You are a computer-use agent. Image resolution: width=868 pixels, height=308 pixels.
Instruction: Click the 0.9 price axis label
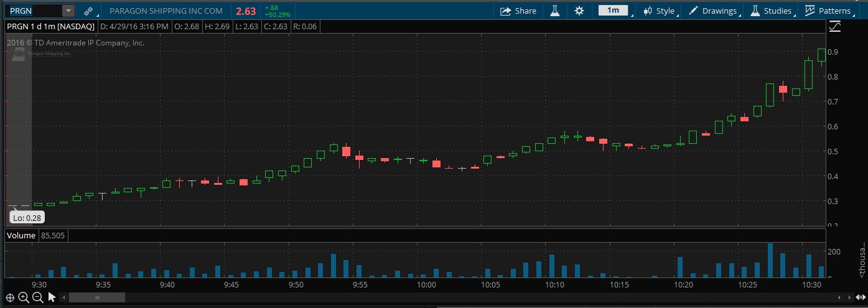click(833, 52)
